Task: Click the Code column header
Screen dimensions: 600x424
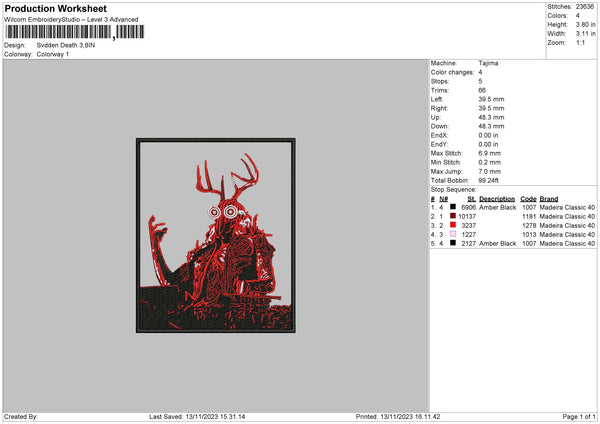Action: click(528, 198)
